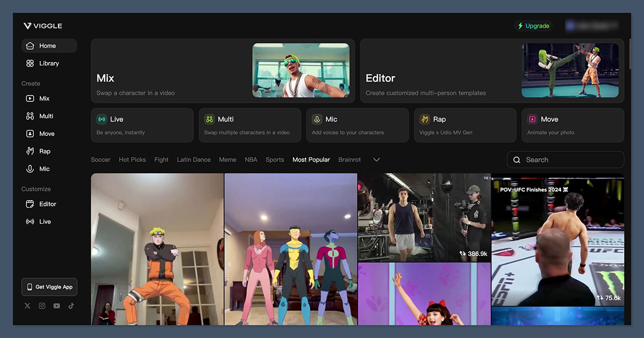
Task: Open Viggle's X social page
Action: (x=27, y=306)
